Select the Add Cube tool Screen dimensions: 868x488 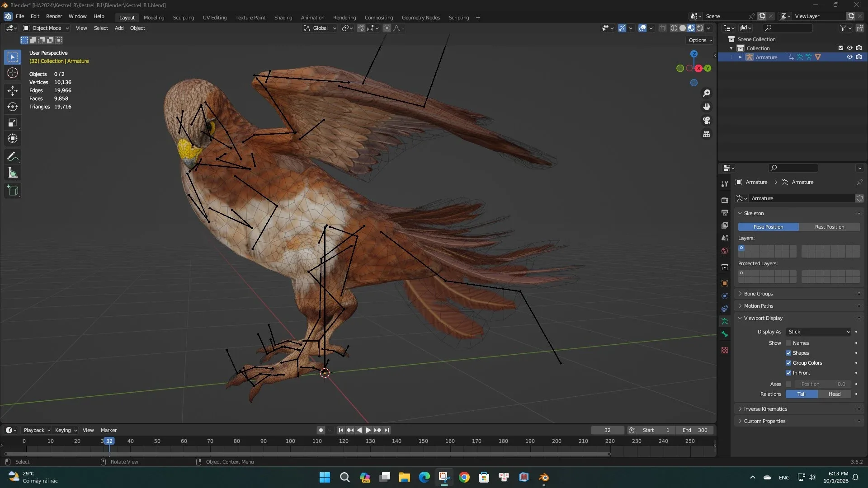coord(13,191)
